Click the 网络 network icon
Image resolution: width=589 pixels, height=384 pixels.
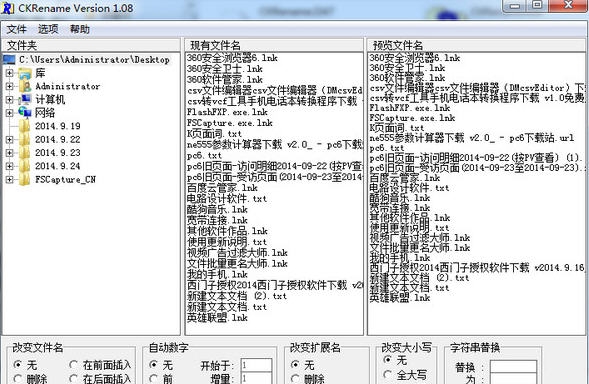click(x=25, y=113)
